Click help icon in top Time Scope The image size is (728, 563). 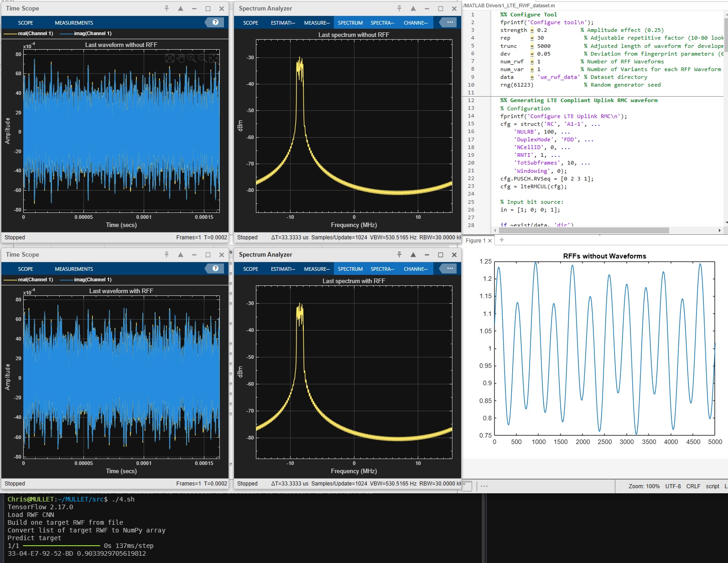[215, 22]
